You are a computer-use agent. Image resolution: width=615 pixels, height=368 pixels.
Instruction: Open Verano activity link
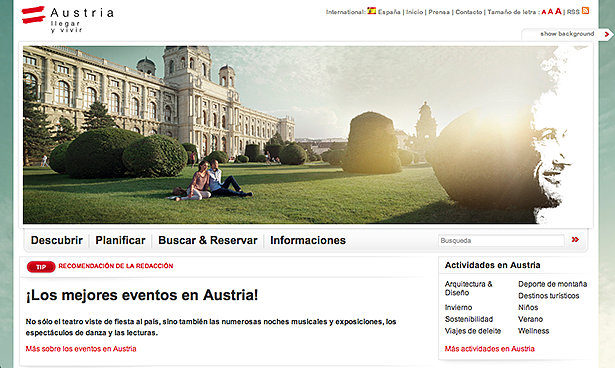coord(530,319)
